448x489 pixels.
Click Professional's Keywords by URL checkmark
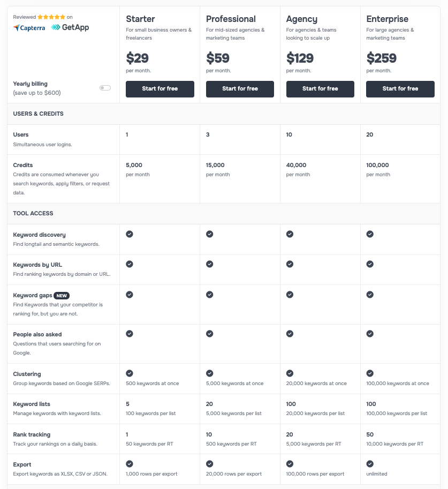click(x=209, y=264)
